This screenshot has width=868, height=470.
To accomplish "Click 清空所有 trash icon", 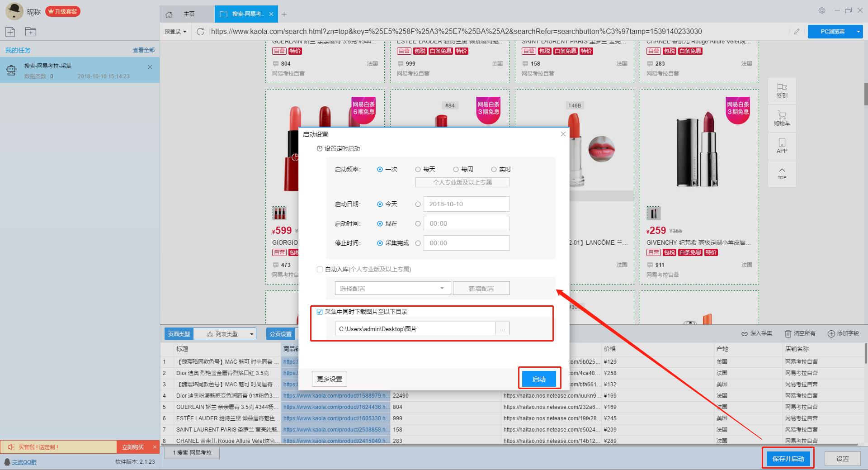I will (788, 333).
